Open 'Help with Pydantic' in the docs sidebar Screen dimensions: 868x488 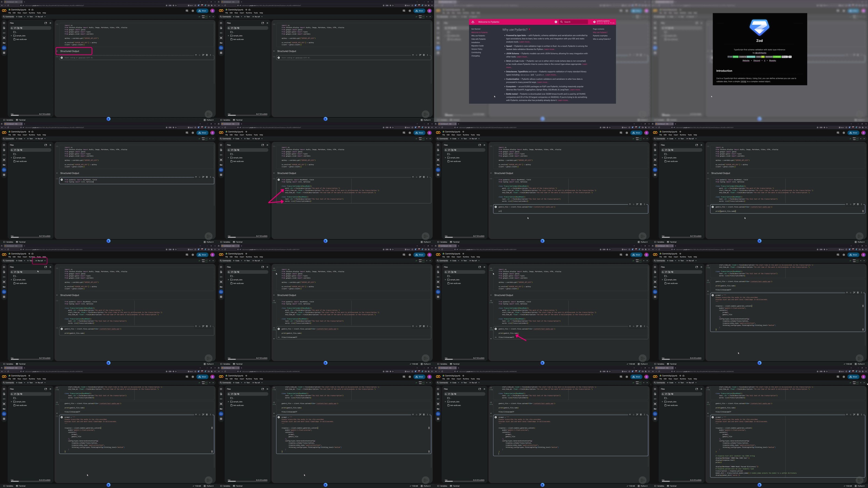(x=478, y=39)
